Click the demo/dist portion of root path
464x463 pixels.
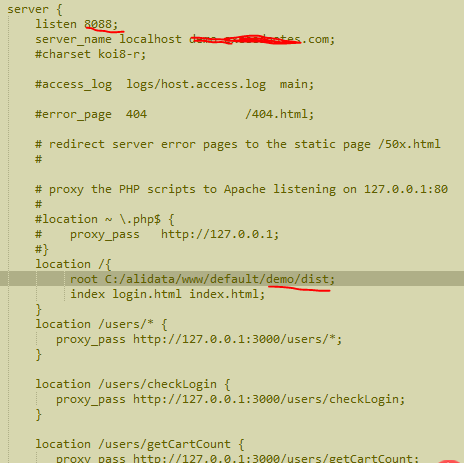[297, 279]
